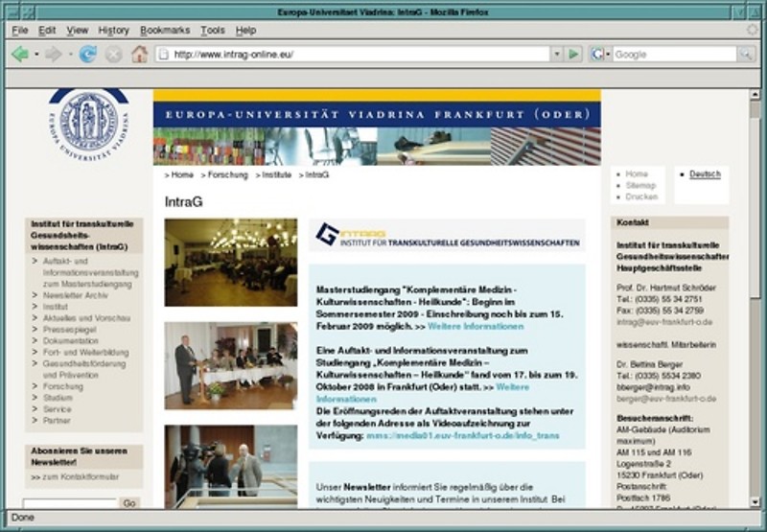Screen dimensions: 767x532
Task: Open the Dokumentation sidebar link
Action: [x=70, y=341]
